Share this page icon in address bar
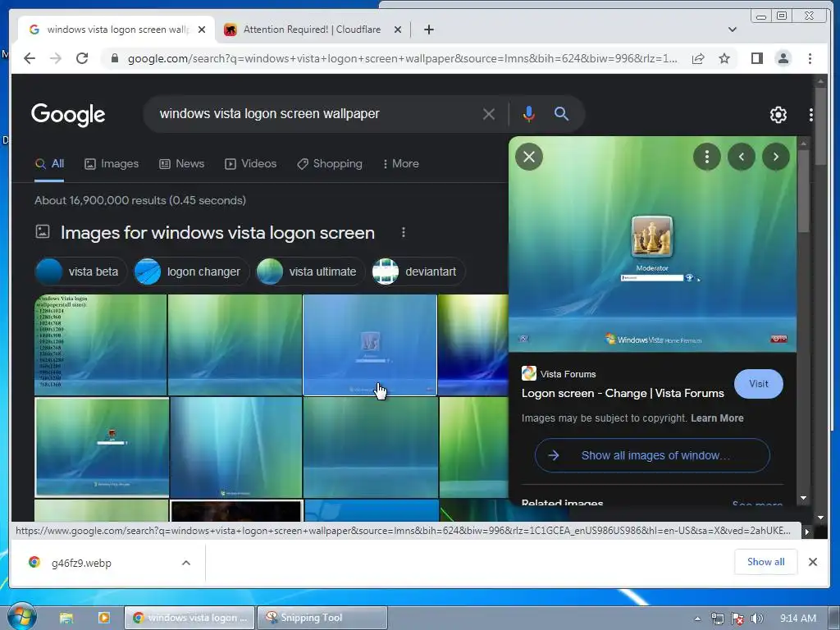This screenshot has width=840, height=630. coord(698,58)
